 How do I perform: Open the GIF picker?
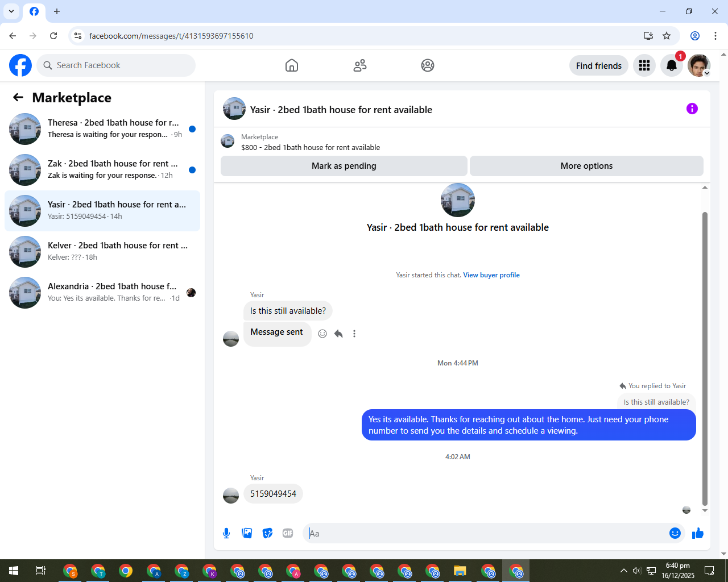tap(288, 533)
